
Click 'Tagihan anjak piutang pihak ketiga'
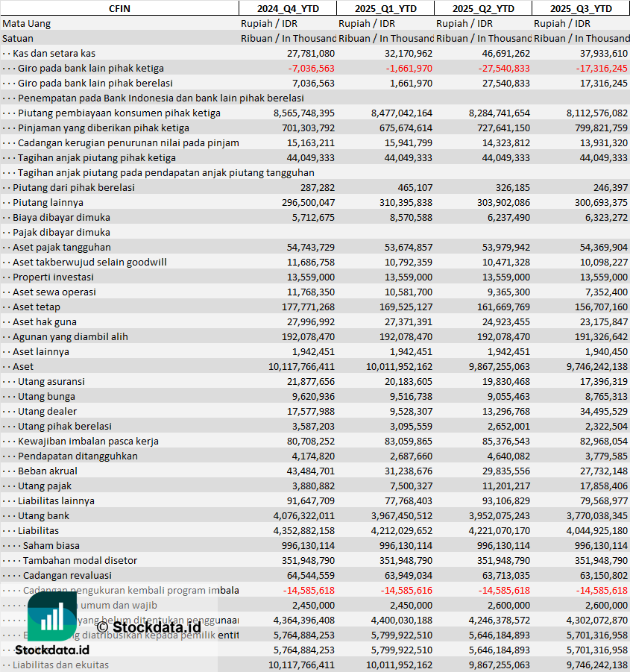(97, 157)
